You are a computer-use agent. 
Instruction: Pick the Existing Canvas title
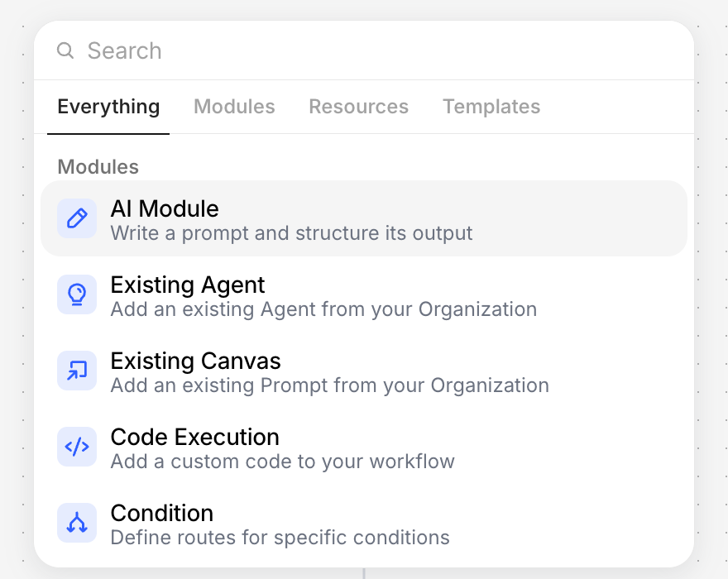[195, 361]
